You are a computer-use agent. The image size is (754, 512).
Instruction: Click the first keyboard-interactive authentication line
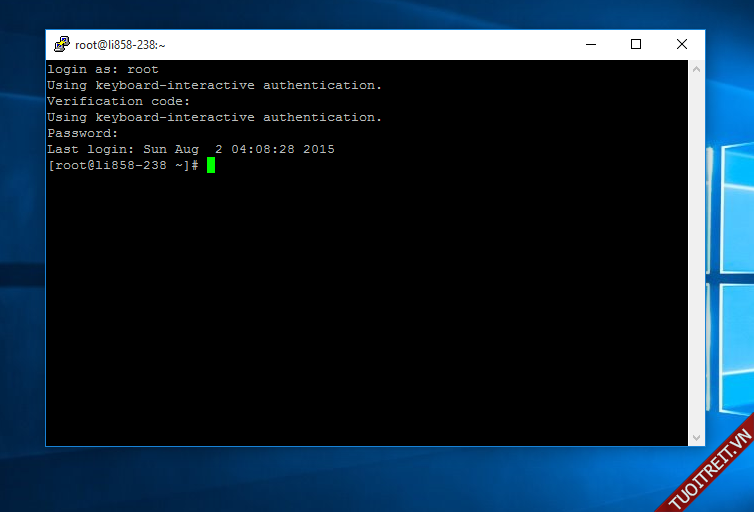[214, 85]
